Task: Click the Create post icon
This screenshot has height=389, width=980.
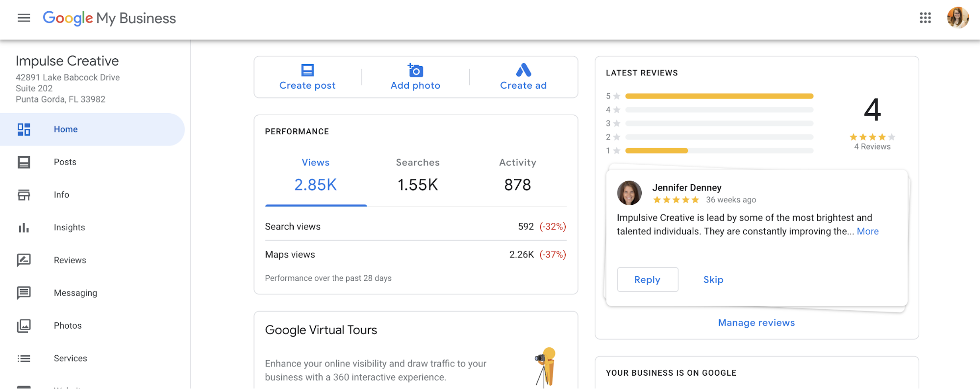Action: 307,70
